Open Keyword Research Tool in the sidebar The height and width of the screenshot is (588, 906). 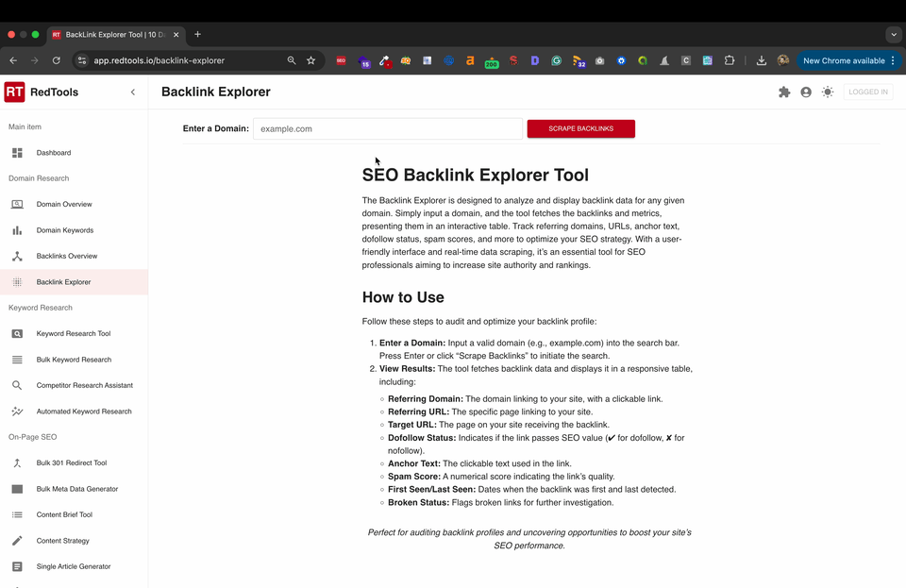74,333
